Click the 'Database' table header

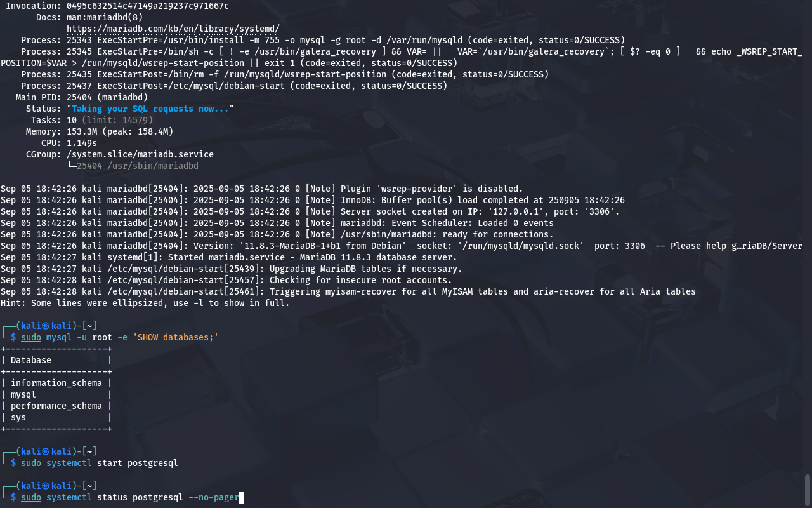(x=31, y=360)
